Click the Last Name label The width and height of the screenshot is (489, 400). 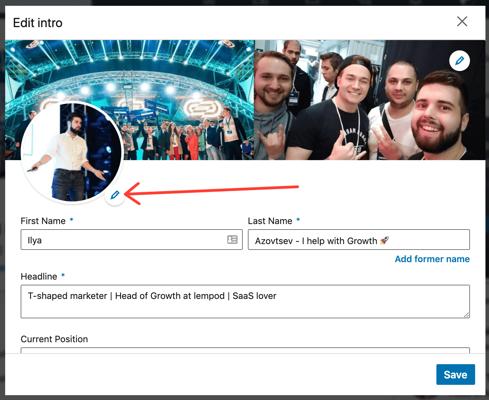[x=270, y=221]
